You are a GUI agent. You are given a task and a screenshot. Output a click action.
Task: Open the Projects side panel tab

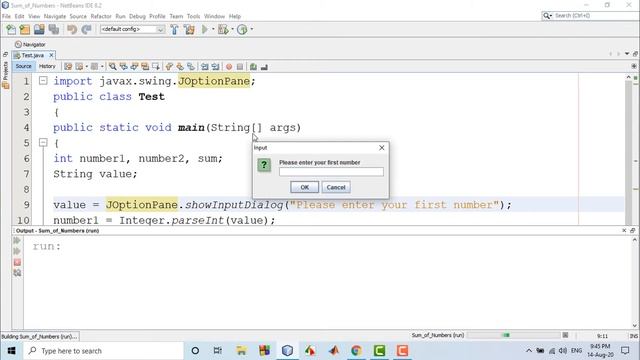[x=5, y=76]
